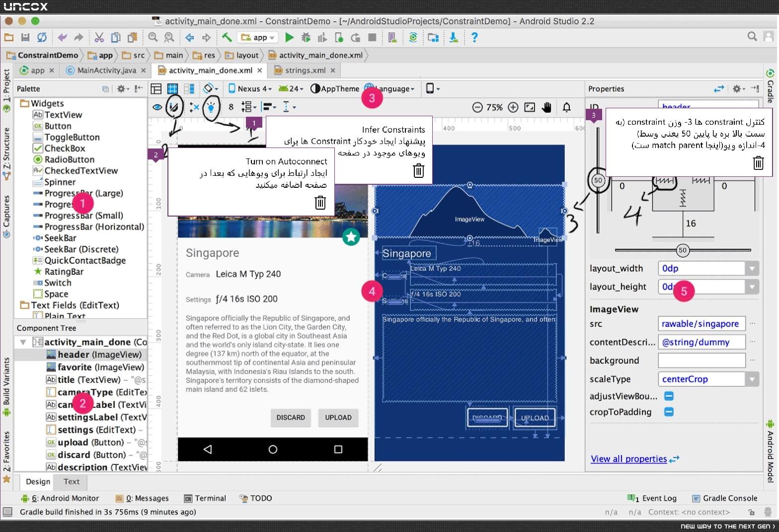Screen dimensions: 779x532
Task: Click the Make Project hammer icon
Action: click(x=227, y=37)
